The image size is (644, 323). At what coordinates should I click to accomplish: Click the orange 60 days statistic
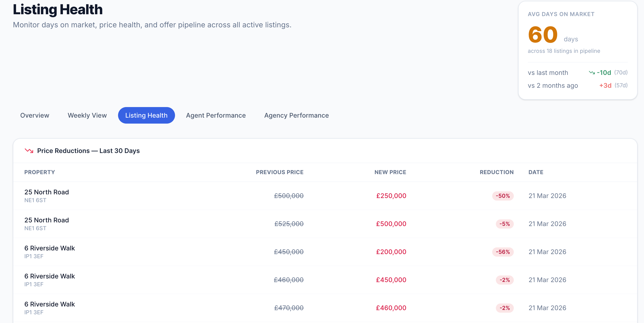(543, 35)
